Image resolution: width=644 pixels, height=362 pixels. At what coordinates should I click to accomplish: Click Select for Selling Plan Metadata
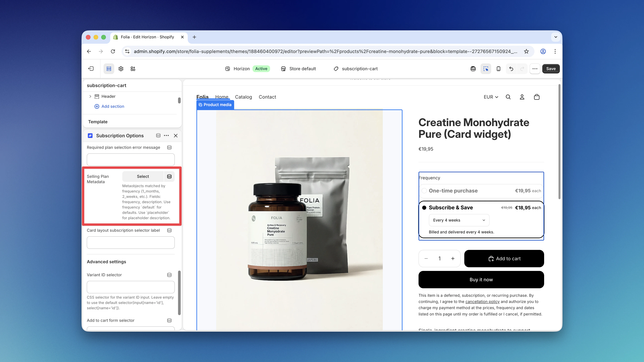coord(143,176)
